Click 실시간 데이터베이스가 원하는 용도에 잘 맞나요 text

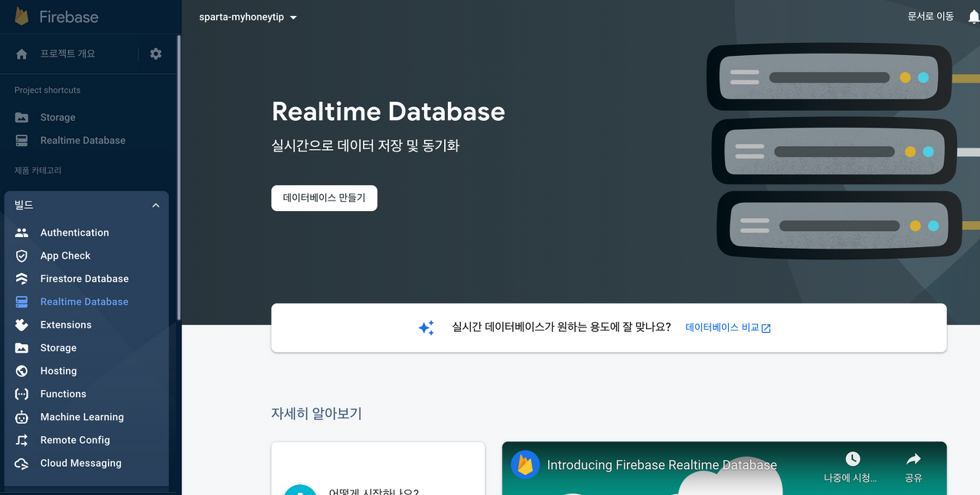click(561, 327)
